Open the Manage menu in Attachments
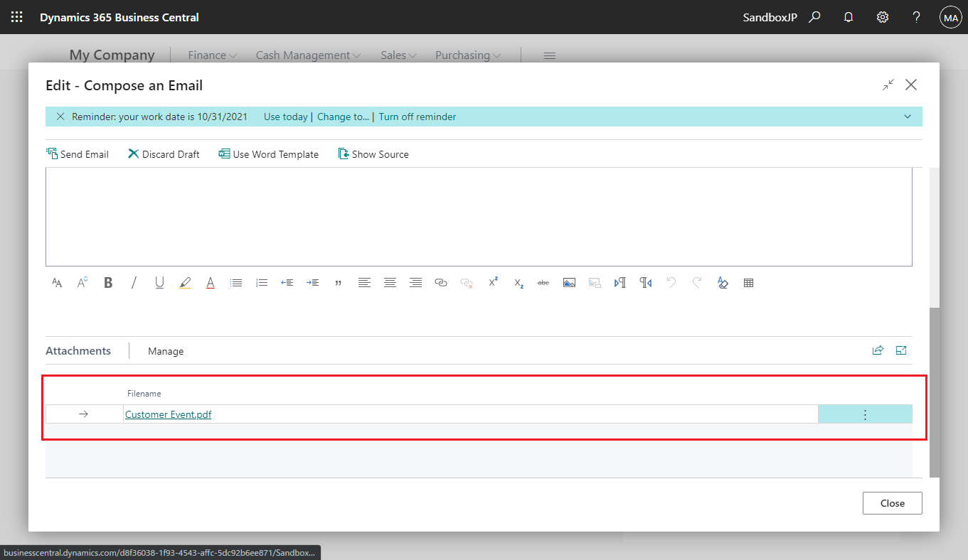968x560 pixels. 165,350
